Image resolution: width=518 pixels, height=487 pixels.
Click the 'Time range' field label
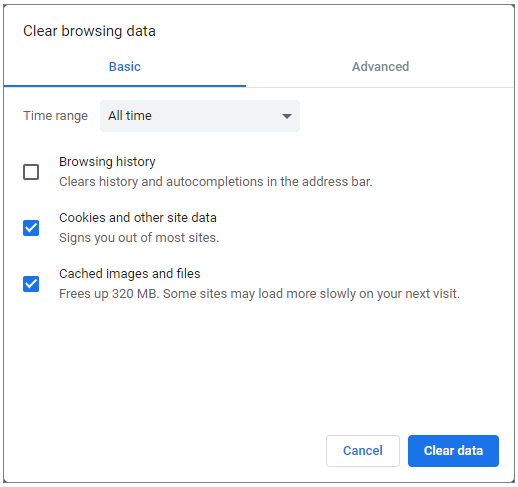[55, 116]
